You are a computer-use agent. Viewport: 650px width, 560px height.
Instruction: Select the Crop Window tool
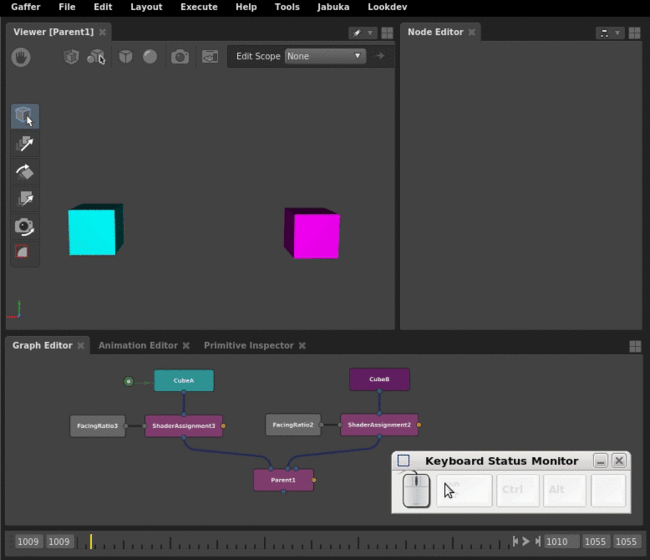tap(22, 252)
